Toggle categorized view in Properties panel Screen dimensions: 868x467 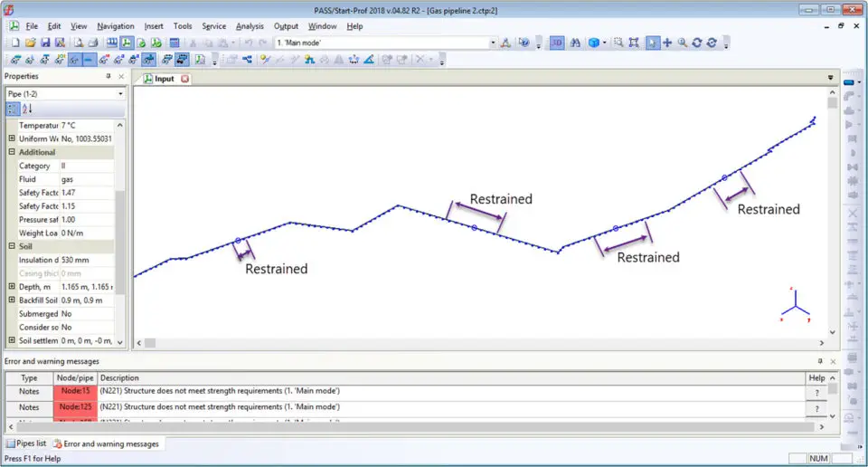click(12, 109)
